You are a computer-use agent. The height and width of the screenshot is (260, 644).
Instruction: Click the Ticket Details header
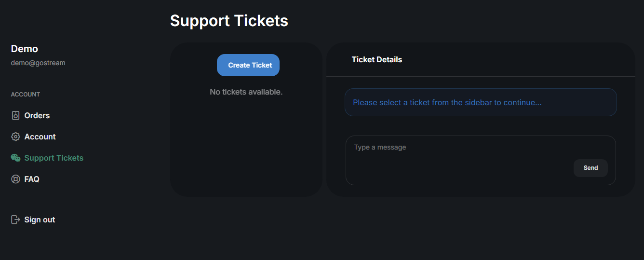[x=377, y=59]
